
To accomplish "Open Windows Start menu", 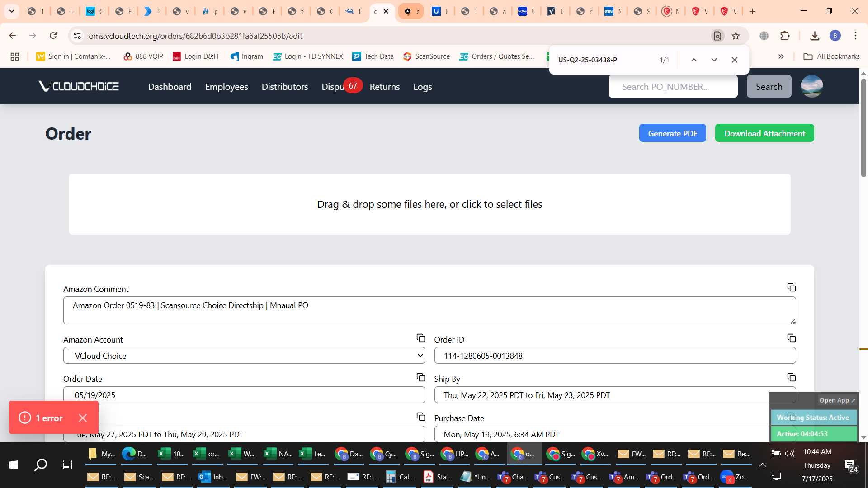I will 14,465.
